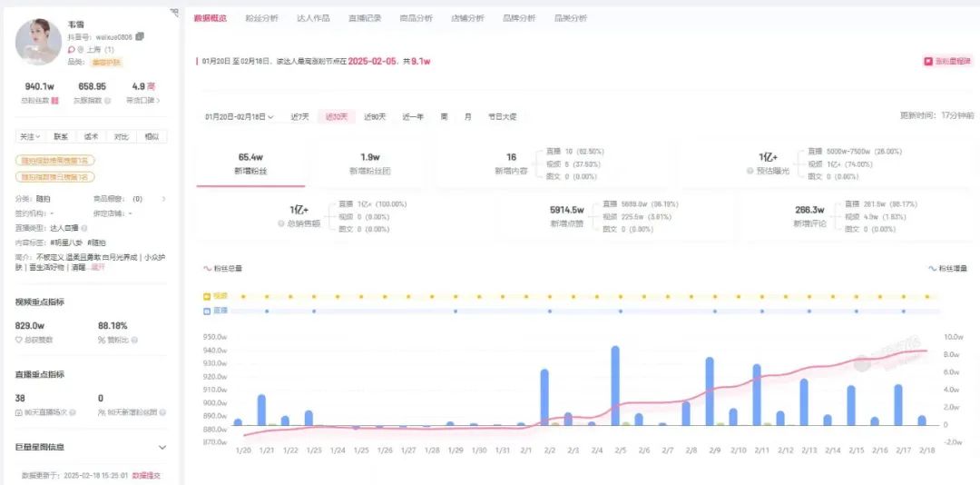
Task: Select the 周 period filter
Action: point(444,117)
